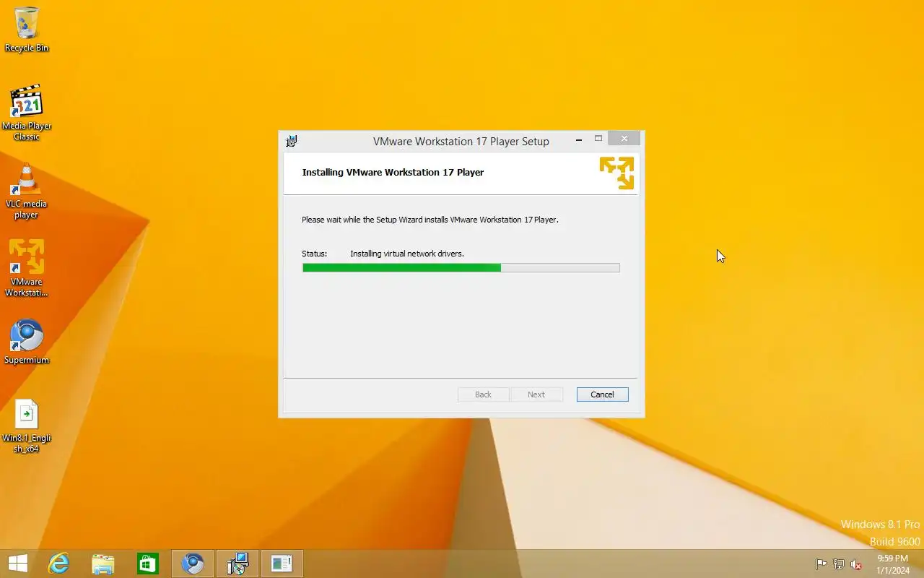
Task: Click the 'Status:' label
Action: 315,254
